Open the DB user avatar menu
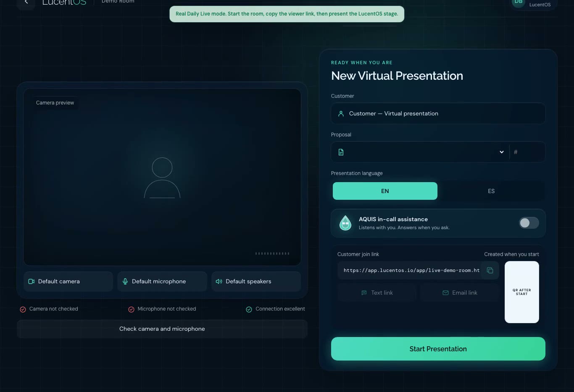Image resolution: width=574 pixels, height=392 pixels. [519, 3]
